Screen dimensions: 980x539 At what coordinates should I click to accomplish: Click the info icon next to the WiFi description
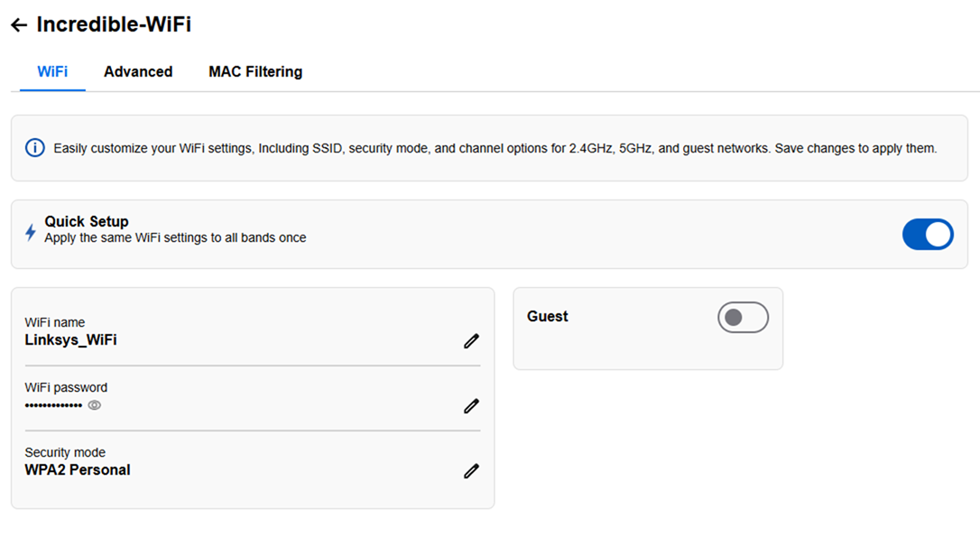34,147
